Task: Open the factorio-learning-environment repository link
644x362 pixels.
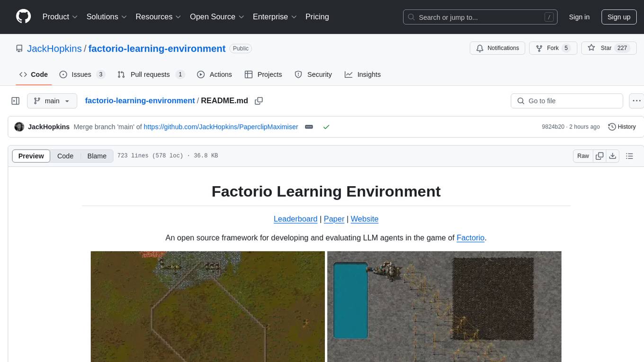Action: [x=157, y=48]
